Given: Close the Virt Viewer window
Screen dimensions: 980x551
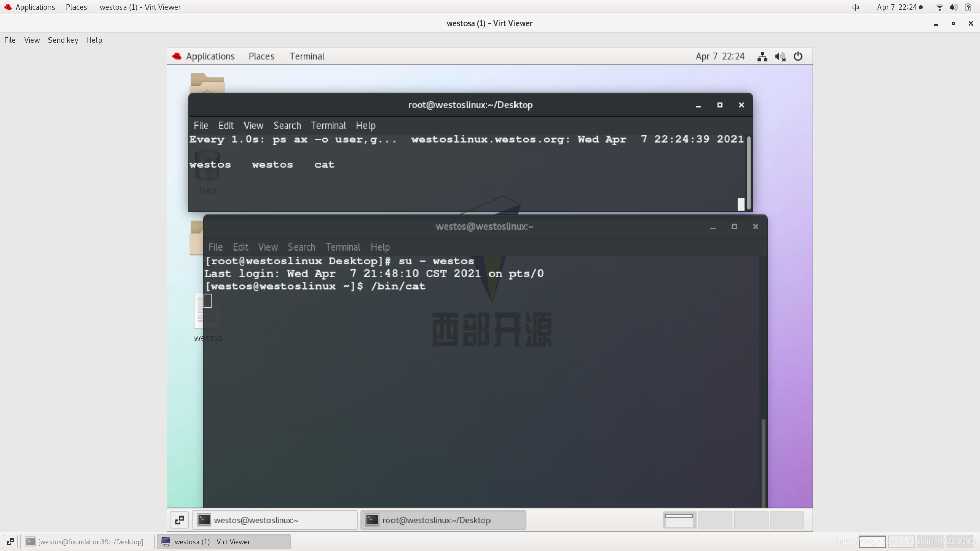Looking at the screenshot, I should (x=970, y=23).
